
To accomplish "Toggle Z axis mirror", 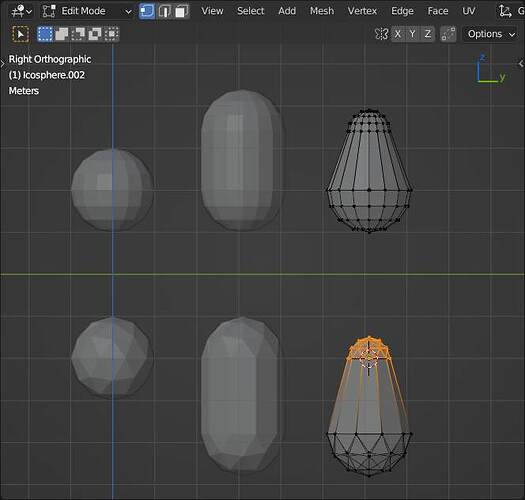I will point(428,34).
